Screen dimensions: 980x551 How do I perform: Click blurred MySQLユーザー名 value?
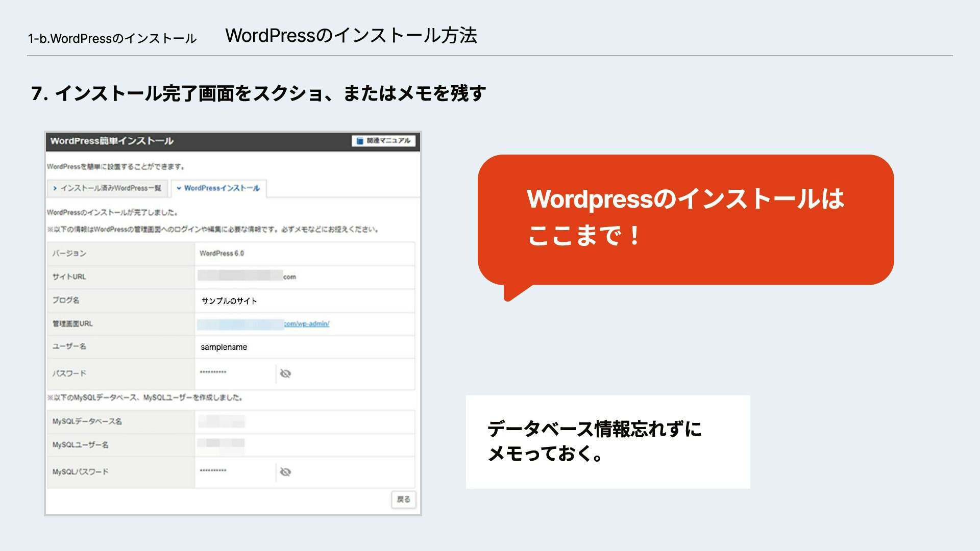pyautogui.click(x=221, y=444)
